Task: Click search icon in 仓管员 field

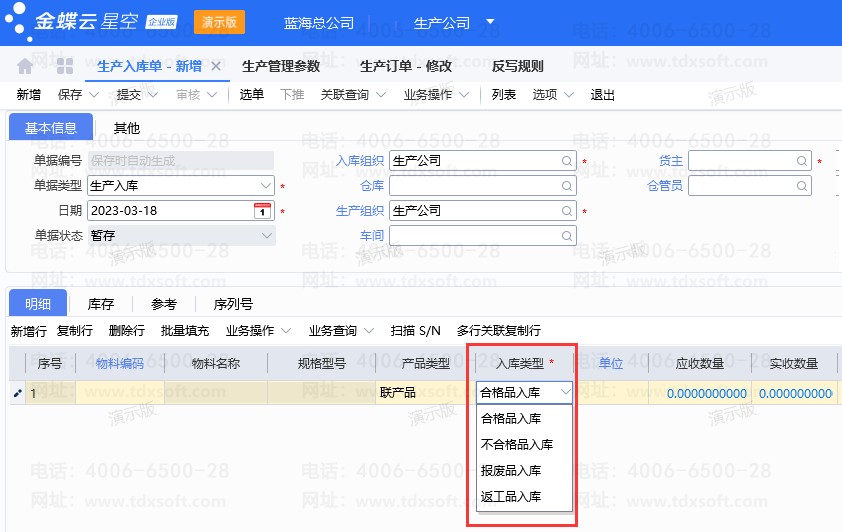Action: 801,185
